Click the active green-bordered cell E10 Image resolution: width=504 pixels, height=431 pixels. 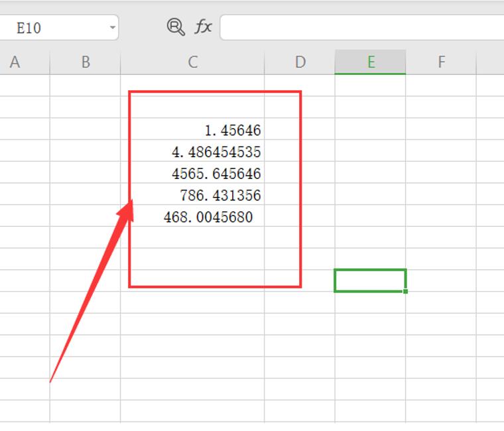pos(370,280)
